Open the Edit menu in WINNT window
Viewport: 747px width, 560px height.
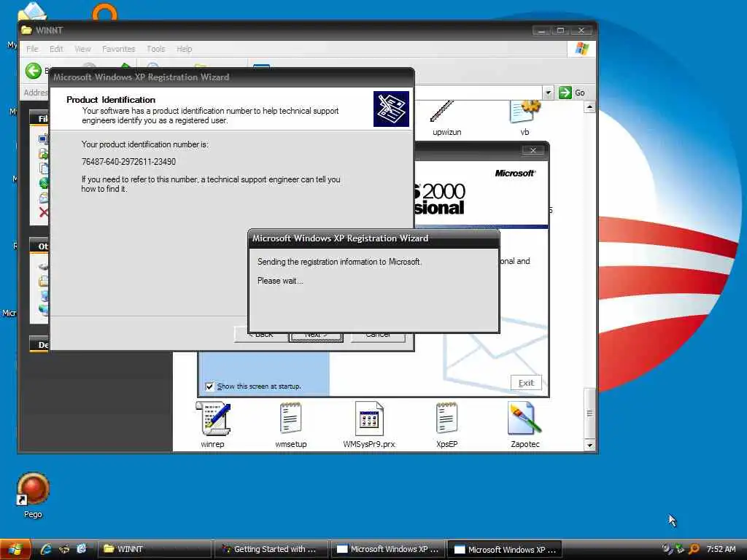point(56,49)
